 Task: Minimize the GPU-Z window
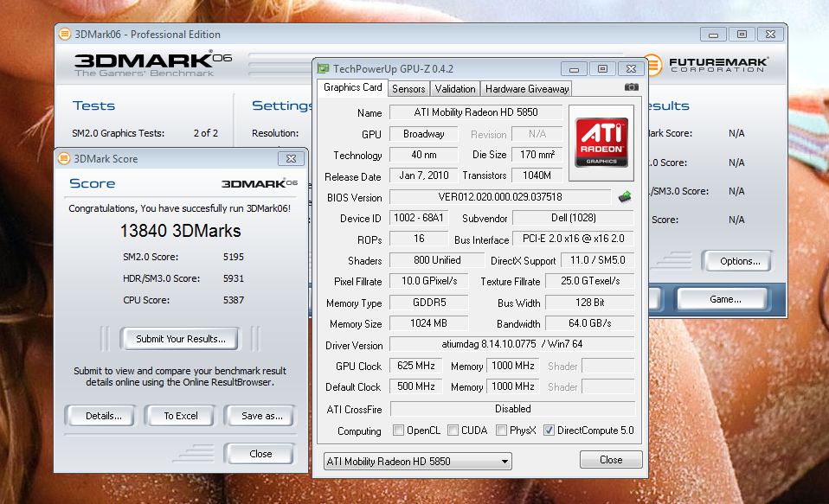coord(575,68)
